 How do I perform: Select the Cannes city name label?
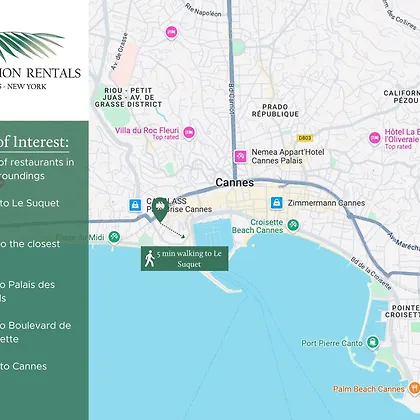(235, 183)
